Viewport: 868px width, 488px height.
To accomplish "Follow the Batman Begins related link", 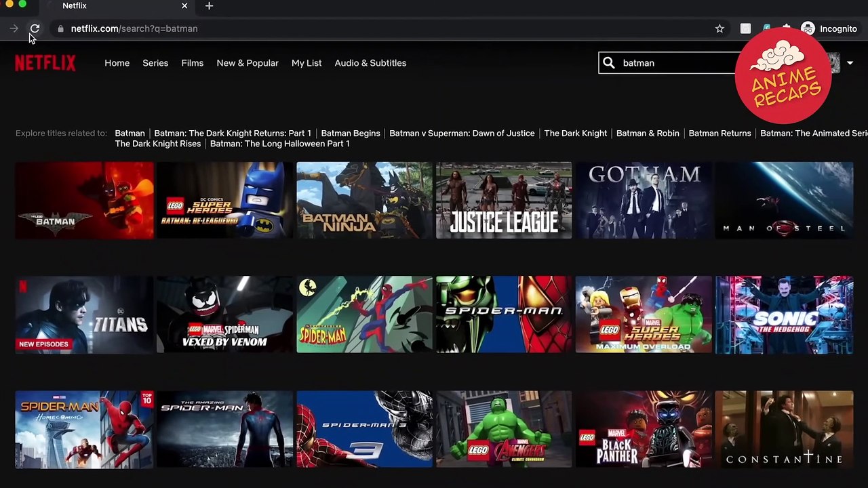I will click(351, 134).
